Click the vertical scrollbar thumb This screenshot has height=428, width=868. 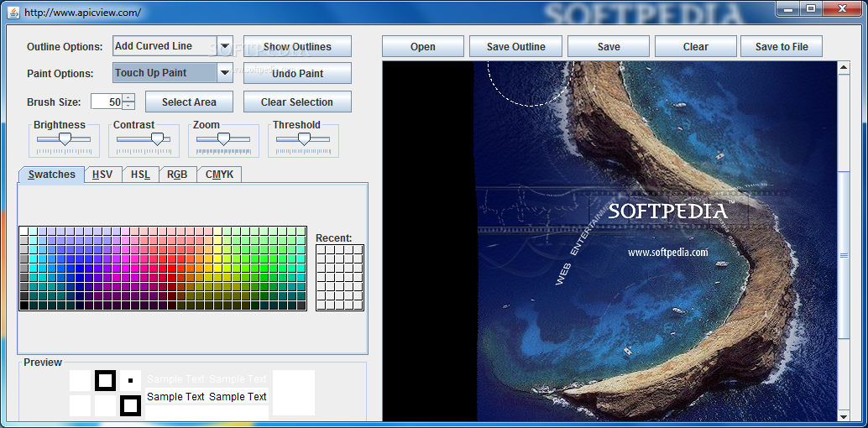[844, 254]
